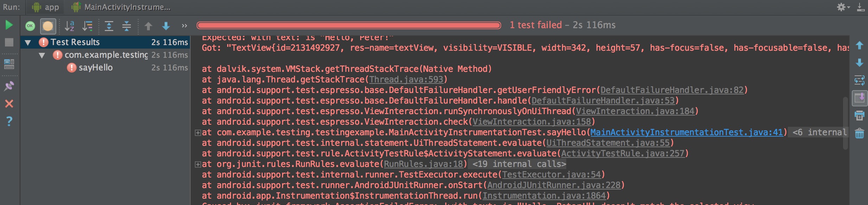Go to the previous failed test

tap(148, 26)
